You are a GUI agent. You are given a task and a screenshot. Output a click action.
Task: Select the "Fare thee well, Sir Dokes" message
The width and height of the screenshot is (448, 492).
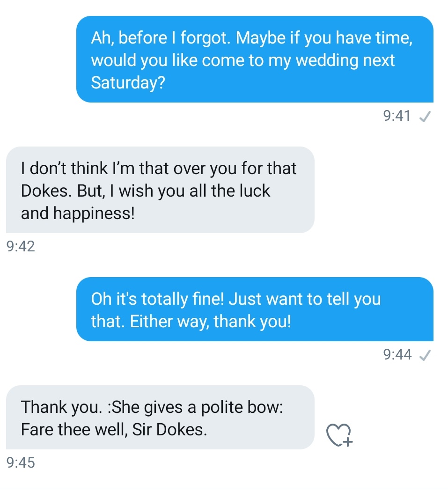(x=160, y=417)
